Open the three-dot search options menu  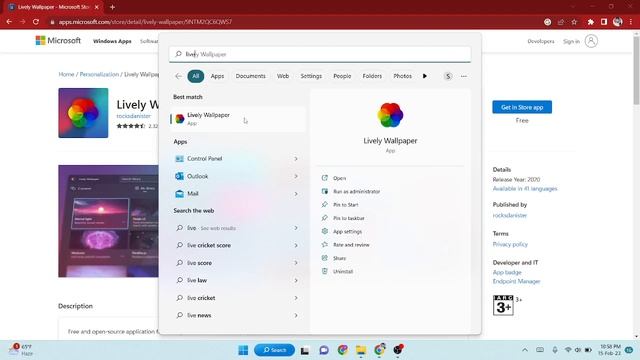coord(464,76)
